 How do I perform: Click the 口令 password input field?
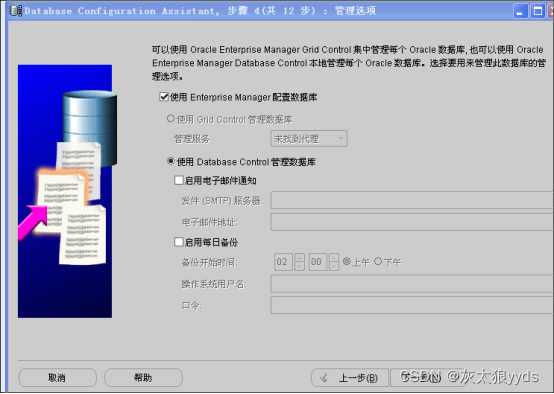pos(412,305)
